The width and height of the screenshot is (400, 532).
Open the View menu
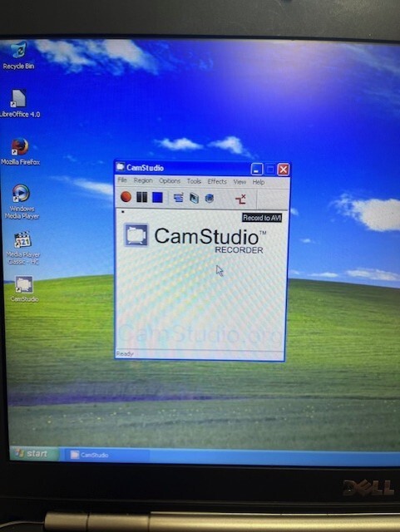(240, 182)
